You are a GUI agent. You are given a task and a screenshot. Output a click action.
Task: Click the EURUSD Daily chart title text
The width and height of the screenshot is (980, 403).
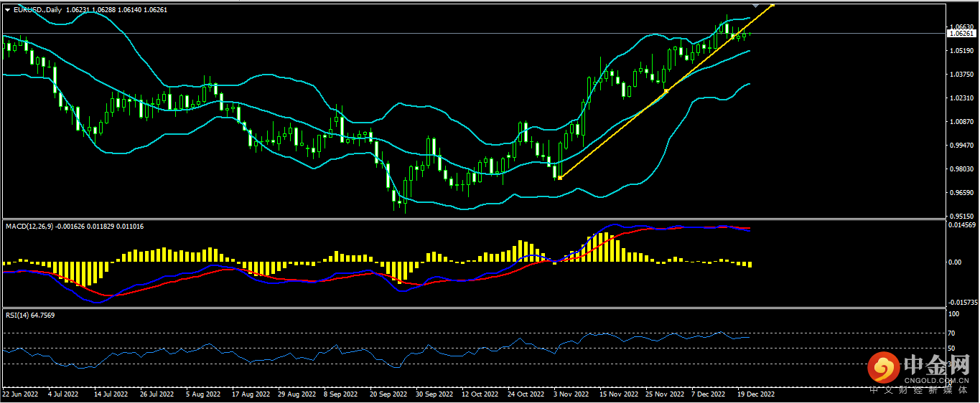click(x=39, y=10)
